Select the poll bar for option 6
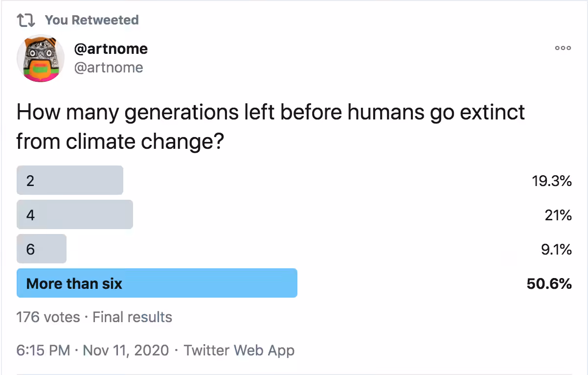The width and height of the screenshot is (588, 375). click(x=42, y=249)
